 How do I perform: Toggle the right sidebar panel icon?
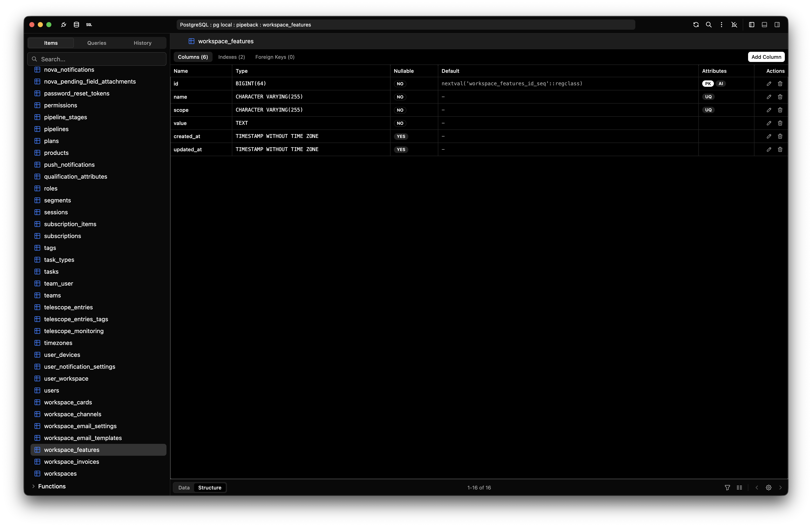(777, 25)
